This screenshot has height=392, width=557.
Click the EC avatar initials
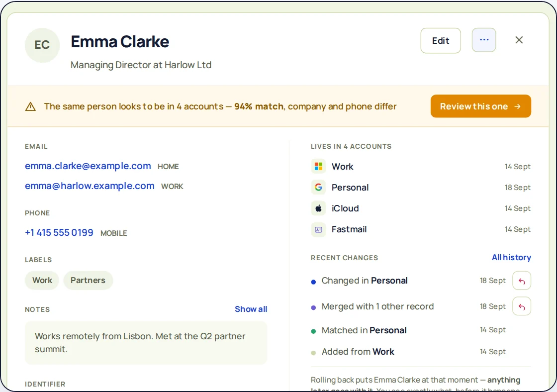pyautogui.click(x=42, y=45)
